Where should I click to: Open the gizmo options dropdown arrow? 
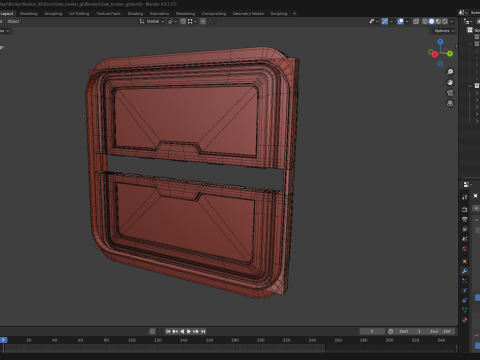[x=391, y=21]
